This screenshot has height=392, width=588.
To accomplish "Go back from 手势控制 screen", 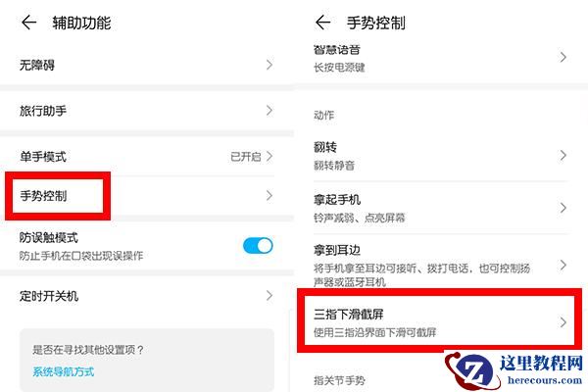I will coord(322,23).
